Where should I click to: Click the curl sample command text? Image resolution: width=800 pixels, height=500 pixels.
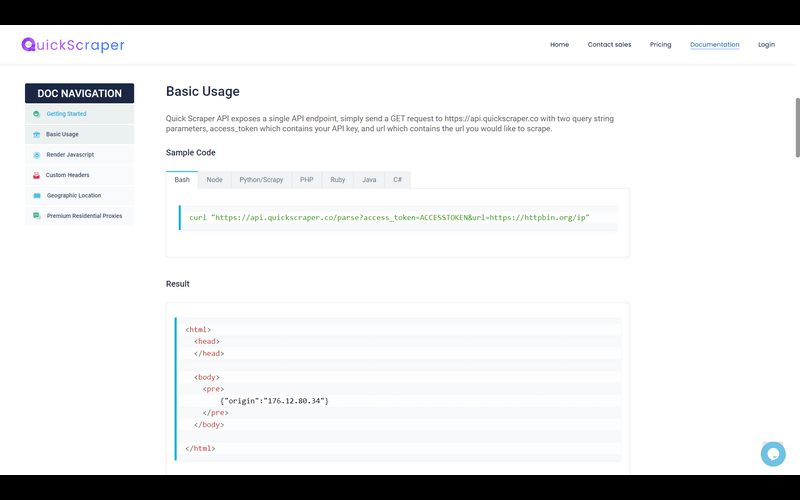click(x=389, y=218)
